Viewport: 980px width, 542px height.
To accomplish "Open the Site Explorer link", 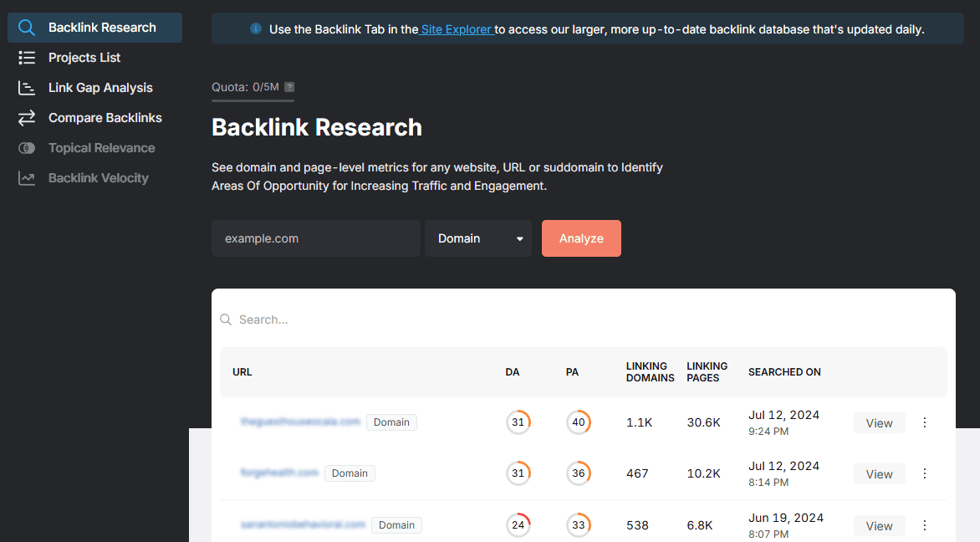I will (x=456, y=28).
